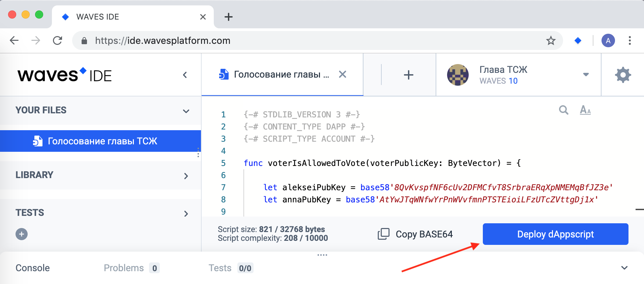
Task: Click the Deploy dAppscript button
Action: (555, 234)
